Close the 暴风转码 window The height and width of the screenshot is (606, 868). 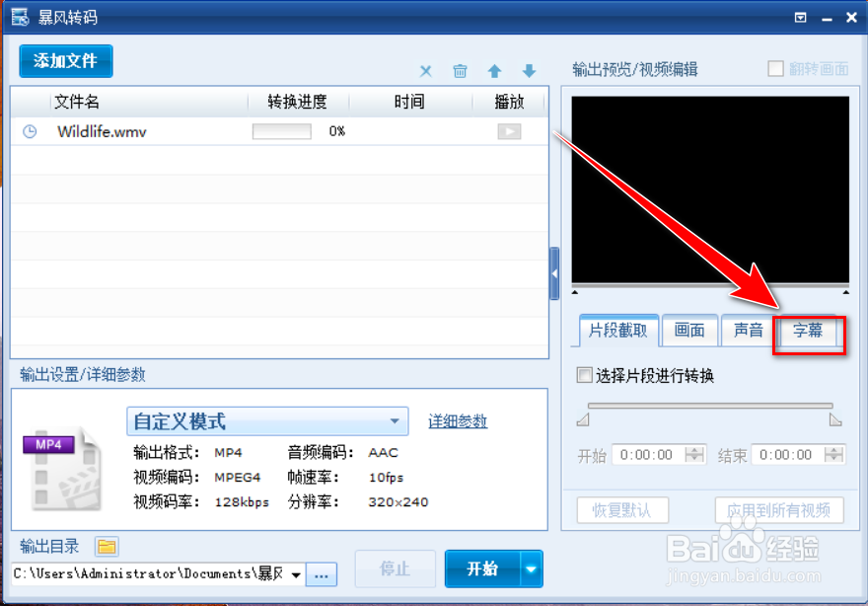click(851, 18)
